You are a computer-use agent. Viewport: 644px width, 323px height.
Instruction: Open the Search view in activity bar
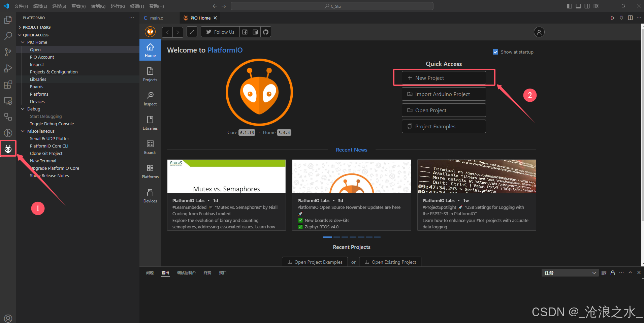8,36
